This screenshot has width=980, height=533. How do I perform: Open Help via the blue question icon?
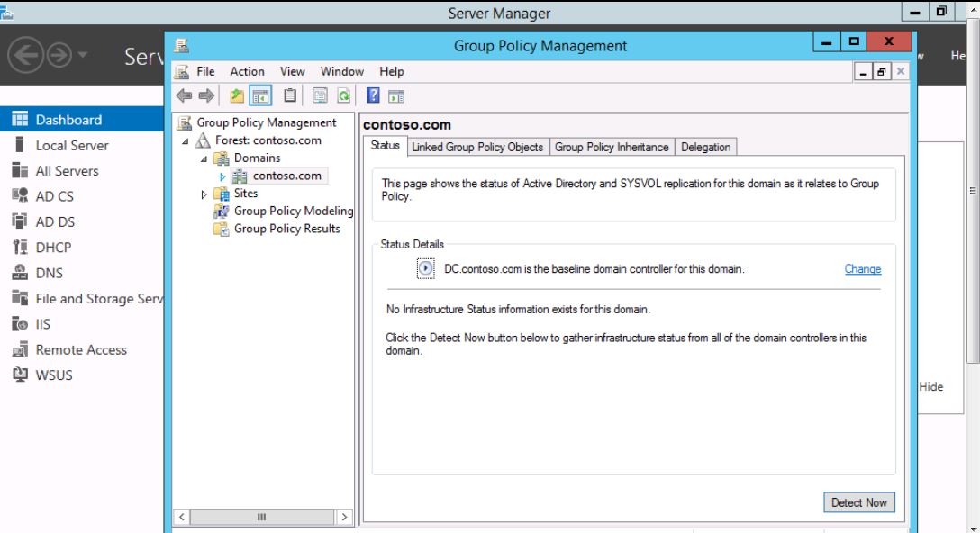click(373, 95)
